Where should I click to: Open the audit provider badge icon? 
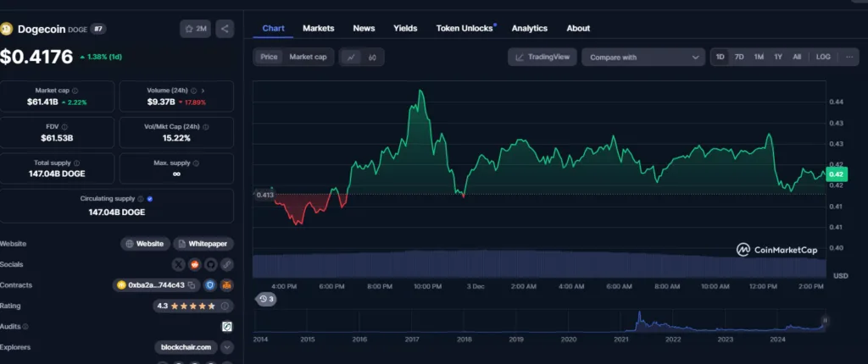227,327
